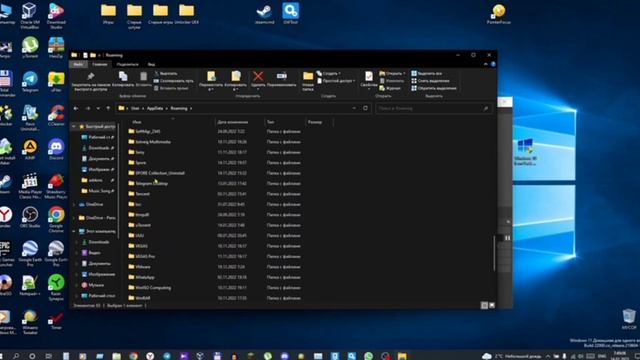Open the File (Файл) ribbon tab
This screenshot has width=640, height=360.
click(x=78, y=64)
